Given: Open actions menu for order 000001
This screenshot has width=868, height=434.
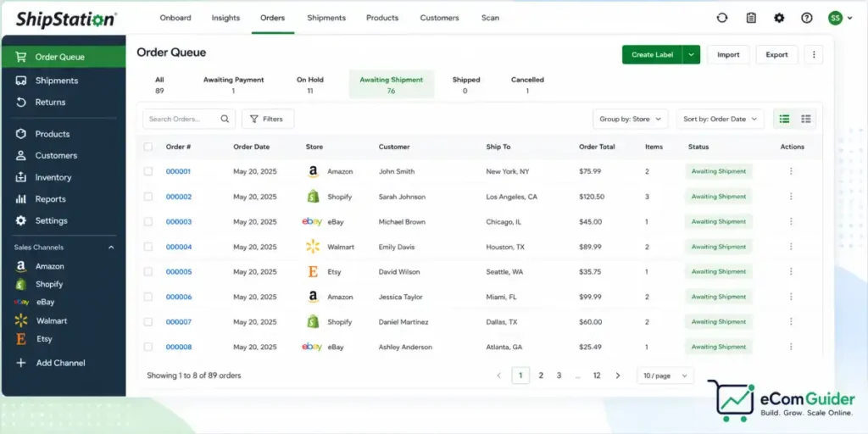Looking at the screenshot, I should (x=791, y=171).
